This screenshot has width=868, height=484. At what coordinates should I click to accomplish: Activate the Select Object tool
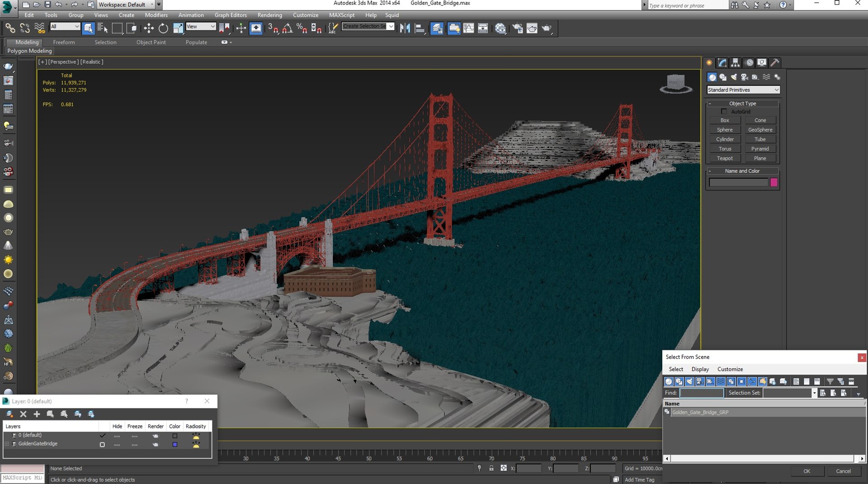[x=88, y=28]
